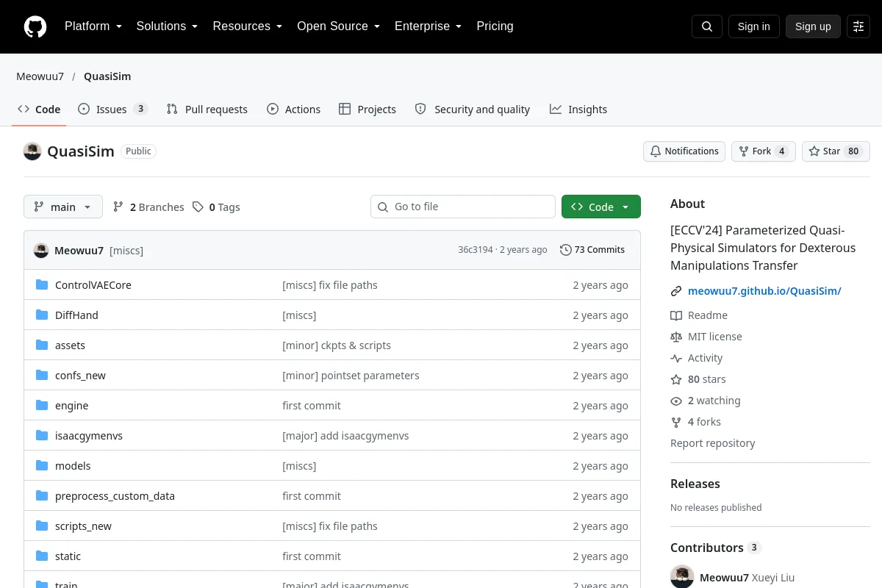This screenshot has height=588, width=882.
Task: Open the QuasiSim link in breadcrumb
Action: (107, 76)
